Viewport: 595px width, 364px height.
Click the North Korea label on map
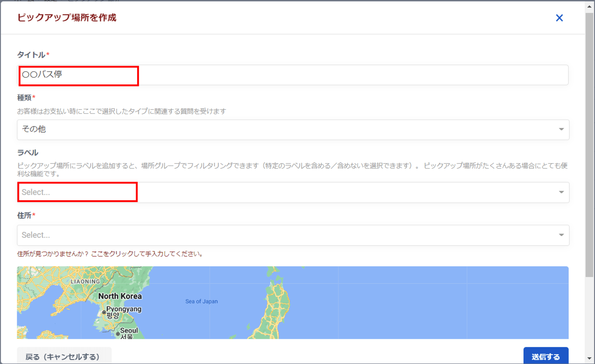(x=120, y=296)
